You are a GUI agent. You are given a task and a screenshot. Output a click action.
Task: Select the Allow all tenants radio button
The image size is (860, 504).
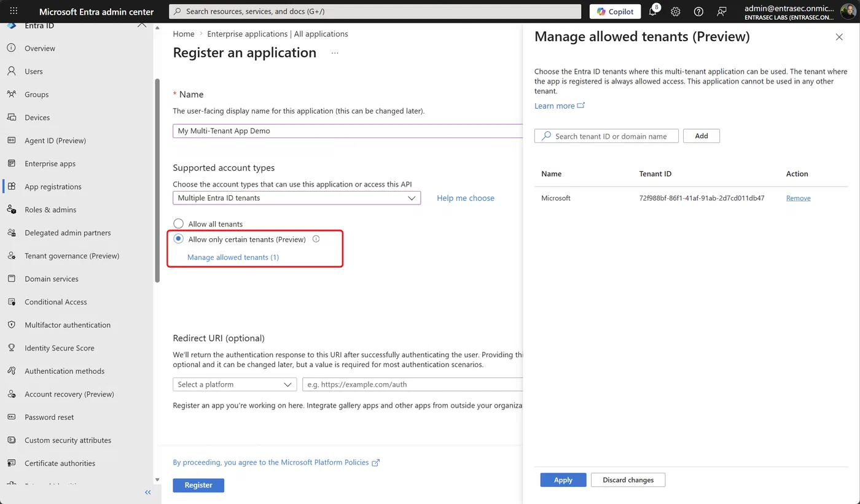[x=178, y=224]
